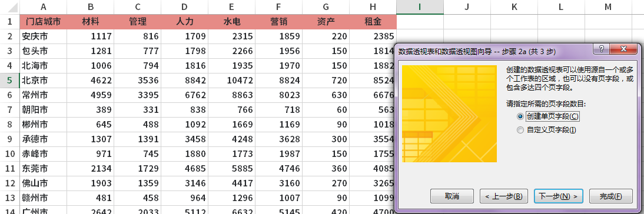Select row 5 header
644x214 pixels.
(x=10, y=81)
